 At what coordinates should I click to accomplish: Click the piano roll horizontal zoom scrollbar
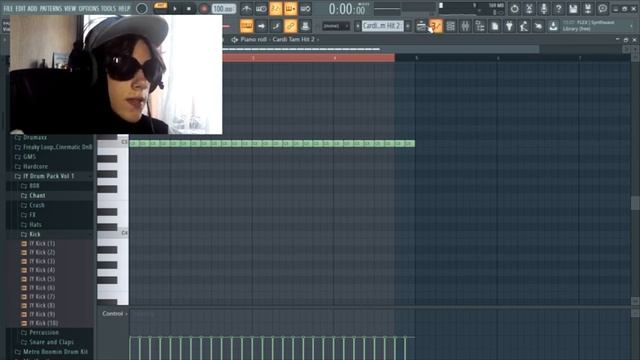[380, 49]
